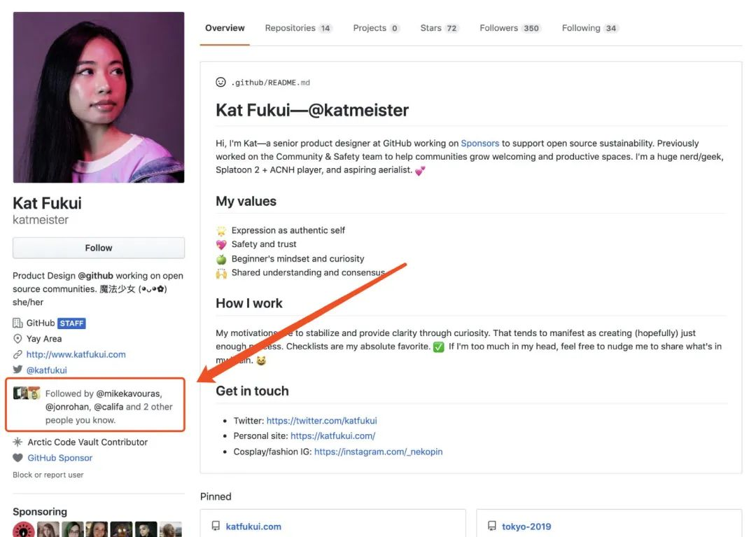Switch to the Stars tab

pyautogui.click(x=438, y=28)
